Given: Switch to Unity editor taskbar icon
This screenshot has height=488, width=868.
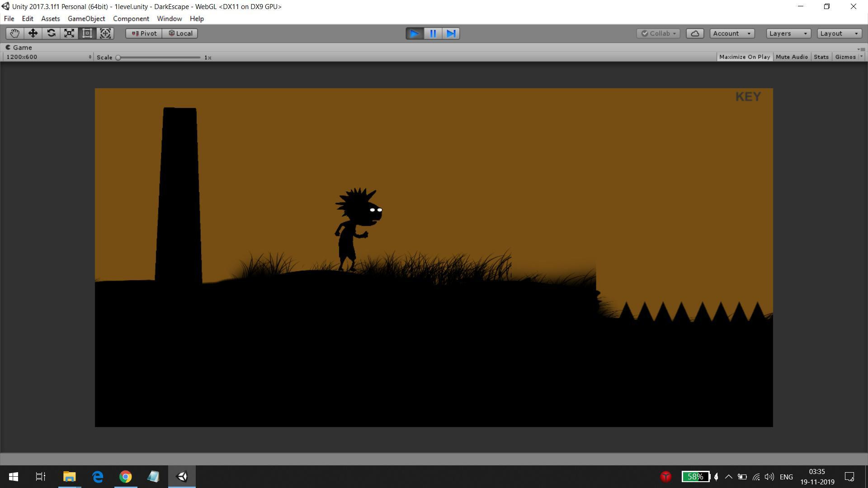Looking at the screenshot, I should pos(182,477).
